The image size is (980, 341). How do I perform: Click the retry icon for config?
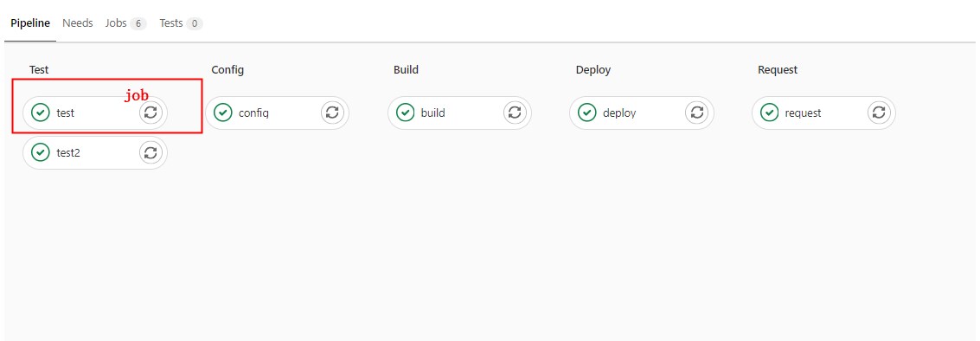point(332,113)
